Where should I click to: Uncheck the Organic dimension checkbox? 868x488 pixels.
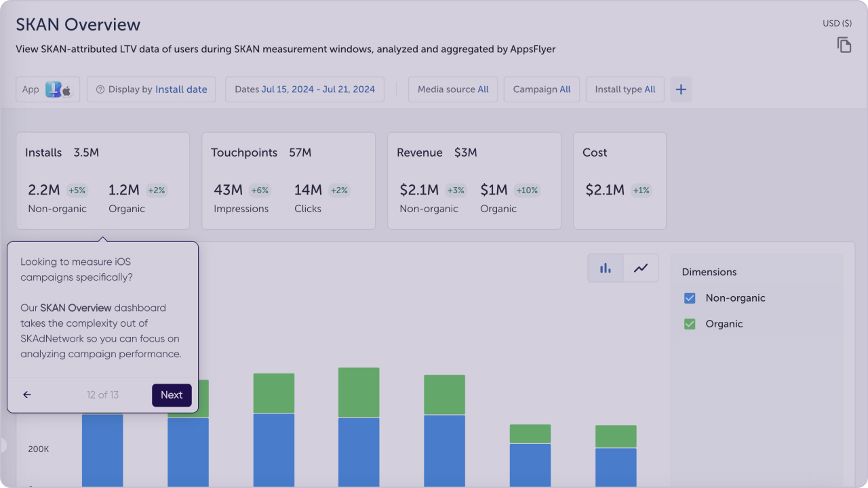(690, 324)
